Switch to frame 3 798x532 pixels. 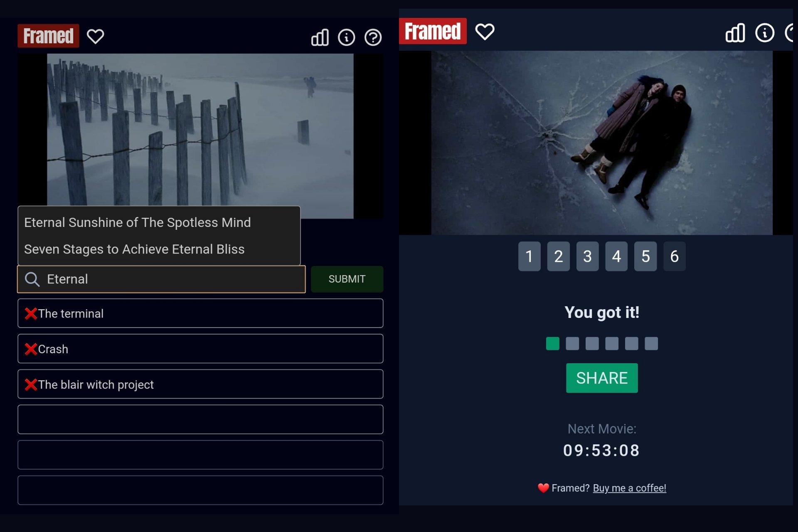click(x=587, y=256)
